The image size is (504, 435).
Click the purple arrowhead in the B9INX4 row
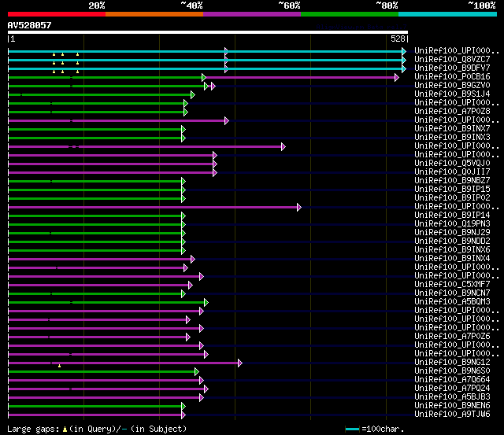click(x=192, y=259)
